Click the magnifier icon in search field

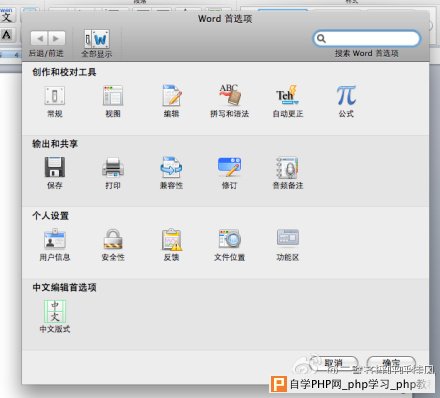tap(321, 38)
